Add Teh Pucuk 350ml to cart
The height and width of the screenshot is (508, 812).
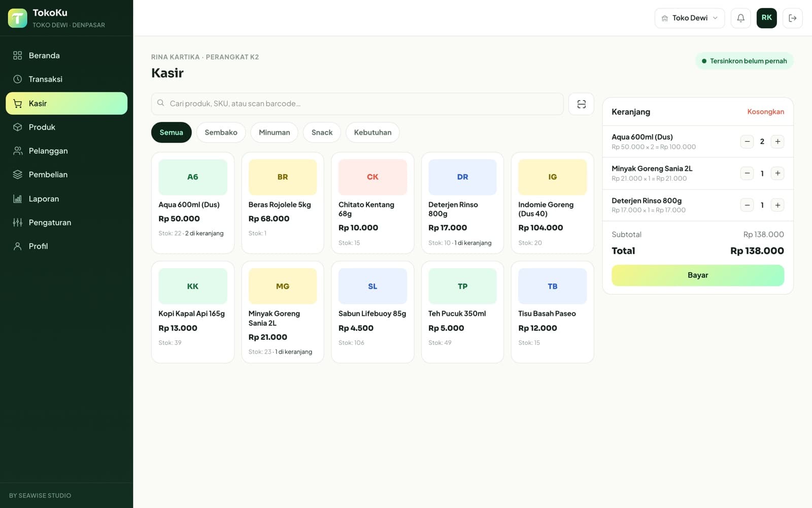(x=462, y=312)
